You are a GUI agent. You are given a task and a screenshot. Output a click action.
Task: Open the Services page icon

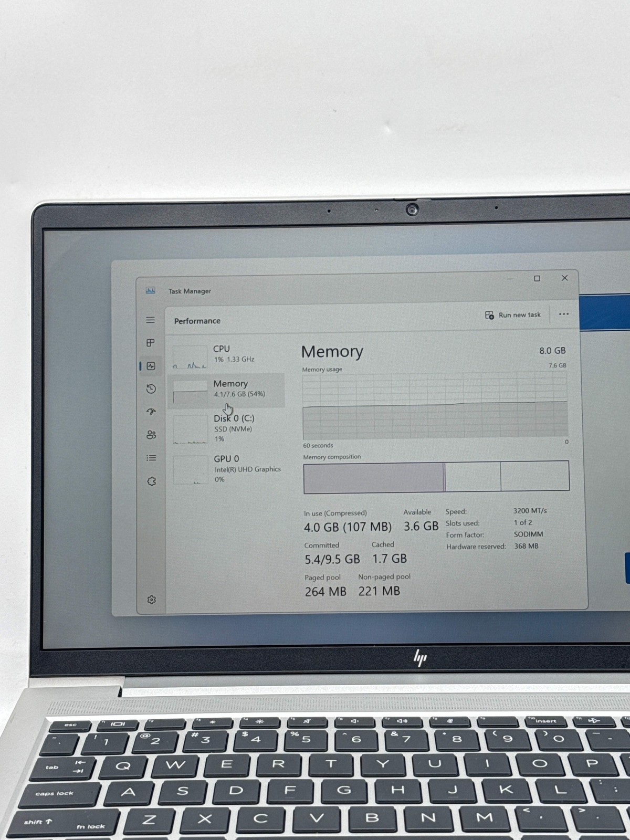(152, 481)
